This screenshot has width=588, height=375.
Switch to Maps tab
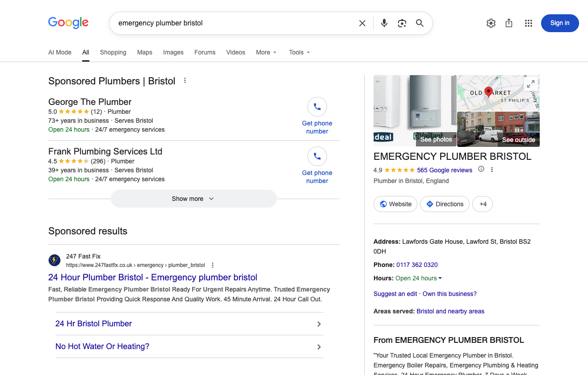145,52
